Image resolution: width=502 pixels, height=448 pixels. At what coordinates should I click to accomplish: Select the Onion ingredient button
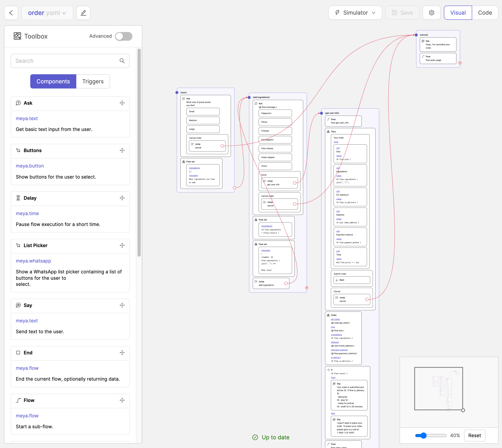(275, 166)
